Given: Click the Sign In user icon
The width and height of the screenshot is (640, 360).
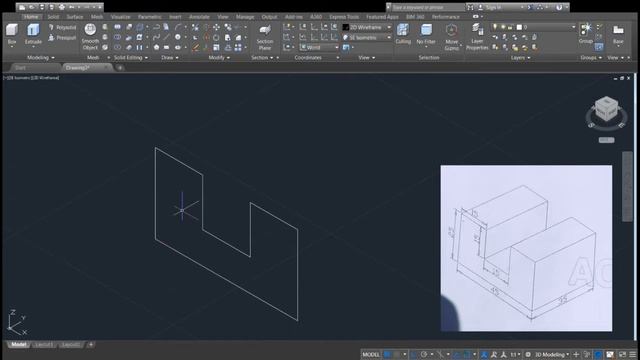Looking at the screenshot, I should tap(480, 7).
